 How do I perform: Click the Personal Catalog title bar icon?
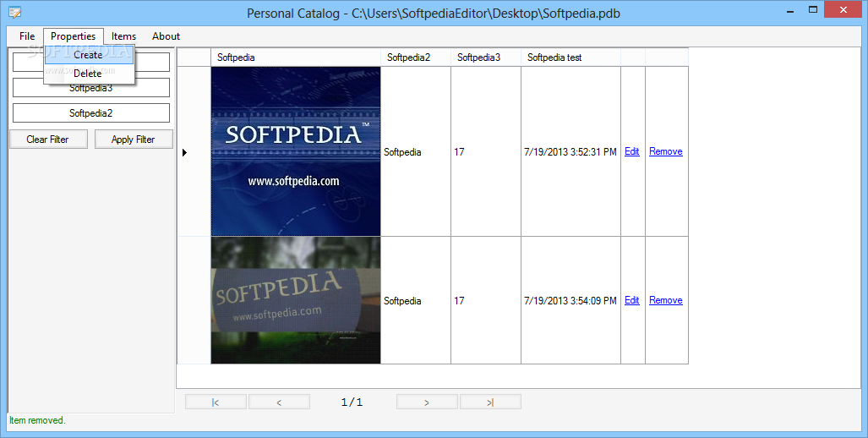(15, 12)
